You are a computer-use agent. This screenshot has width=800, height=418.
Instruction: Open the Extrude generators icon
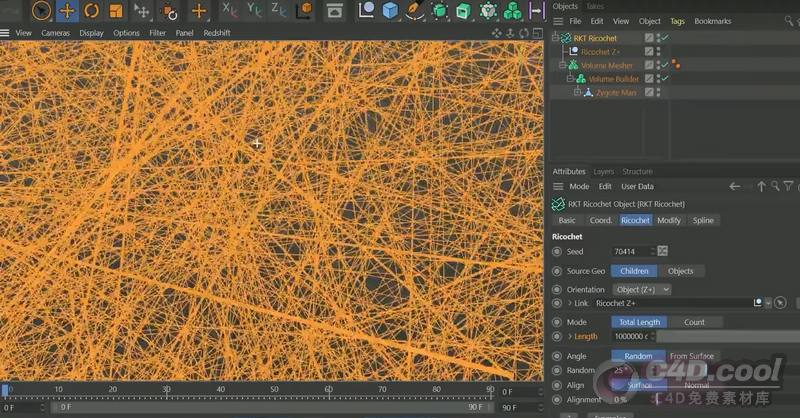coord(463,10)
